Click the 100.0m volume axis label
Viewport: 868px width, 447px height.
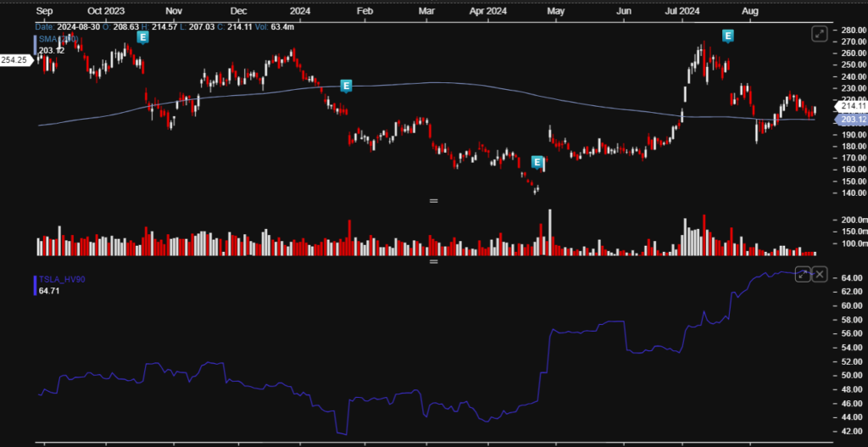coord(853,243)
